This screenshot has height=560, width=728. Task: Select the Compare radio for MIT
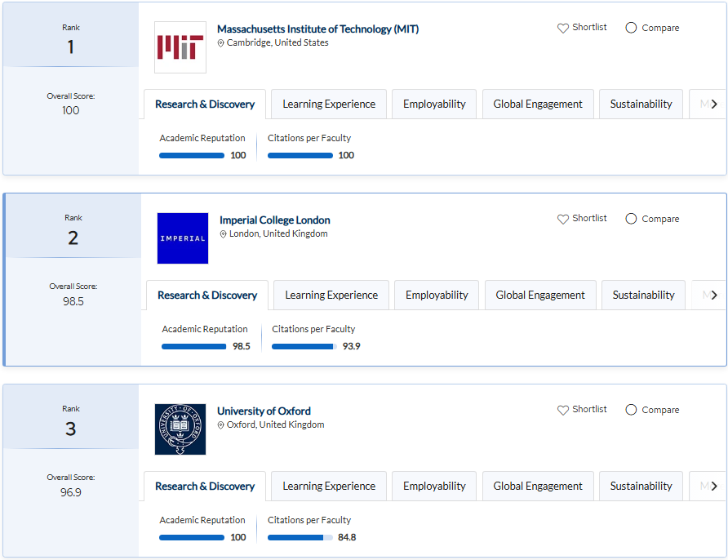click(631, 28)
